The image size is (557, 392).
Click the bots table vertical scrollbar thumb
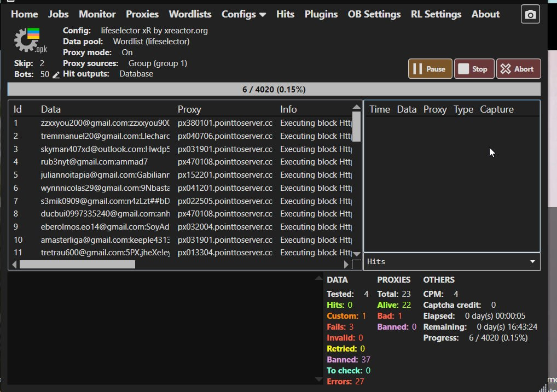click(x=357, y=127)
